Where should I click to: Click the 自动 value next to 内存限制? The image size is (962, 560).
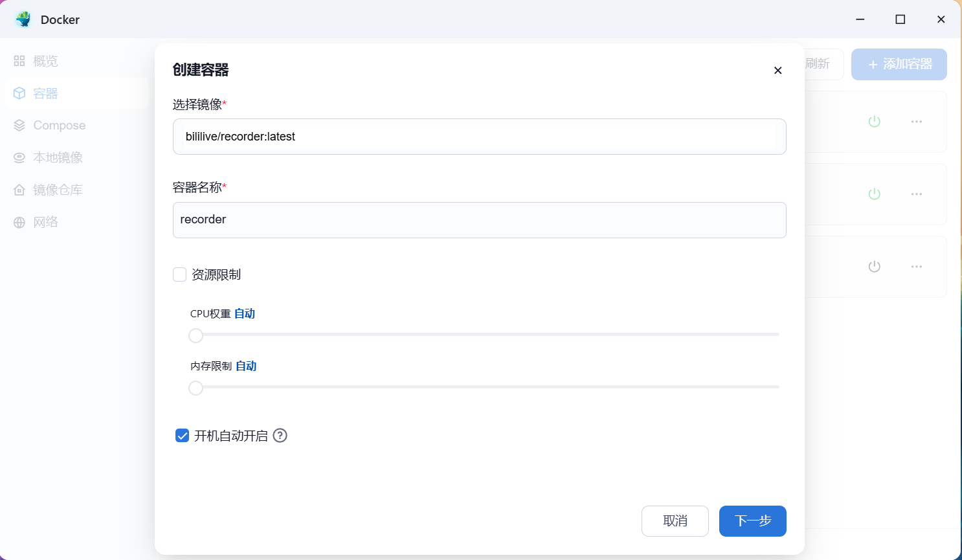[x=246, y=366]
